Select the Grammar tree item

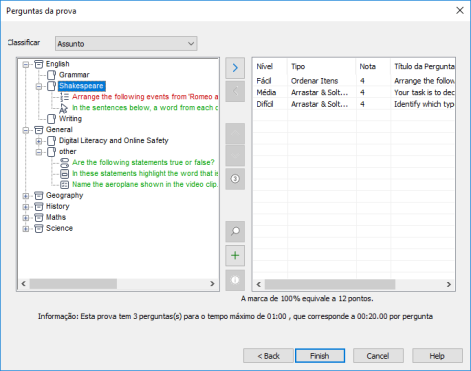[74, 75]
